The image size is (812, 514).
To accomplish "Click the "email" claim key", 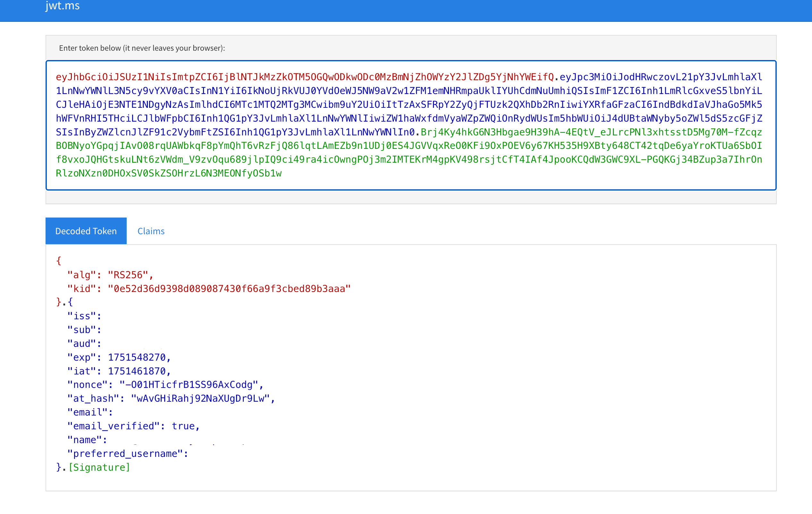I will coord(88,413).
